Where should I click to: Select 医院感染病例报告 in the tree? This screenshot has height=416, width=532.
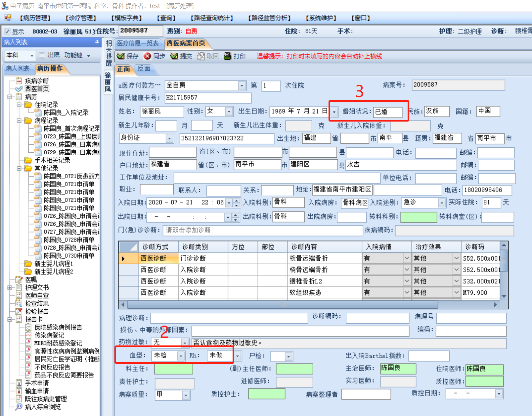(58, 327)
